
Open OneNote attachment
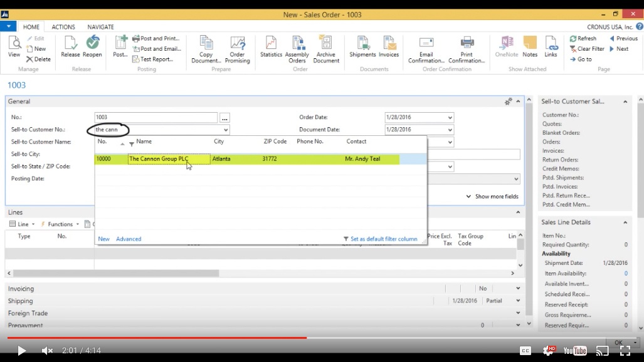507,47
